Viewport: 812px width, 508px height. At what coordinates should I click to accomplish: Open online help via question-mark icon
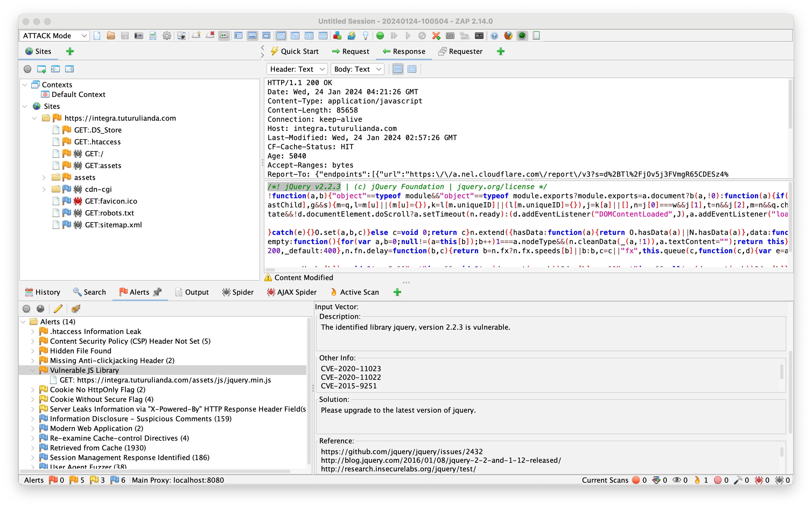point(494,36)
